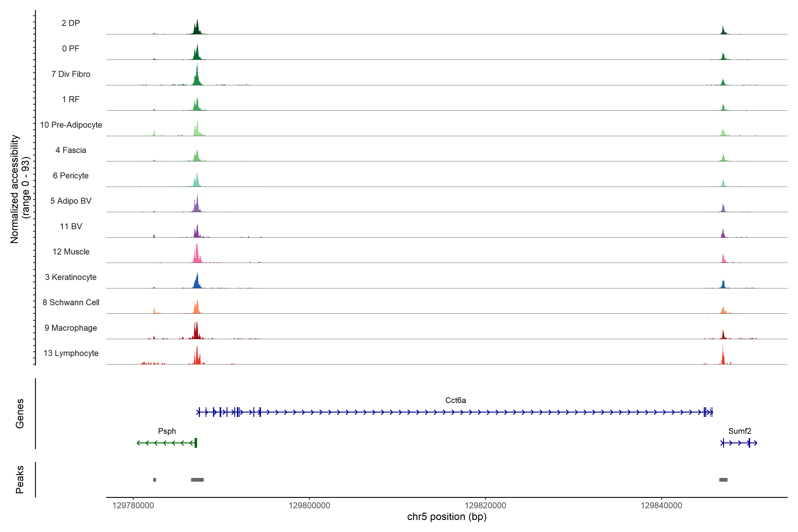Click the 10 Pre-Adipocyte track label
This screenshot has height=532, width=798.
click(71, 125)
